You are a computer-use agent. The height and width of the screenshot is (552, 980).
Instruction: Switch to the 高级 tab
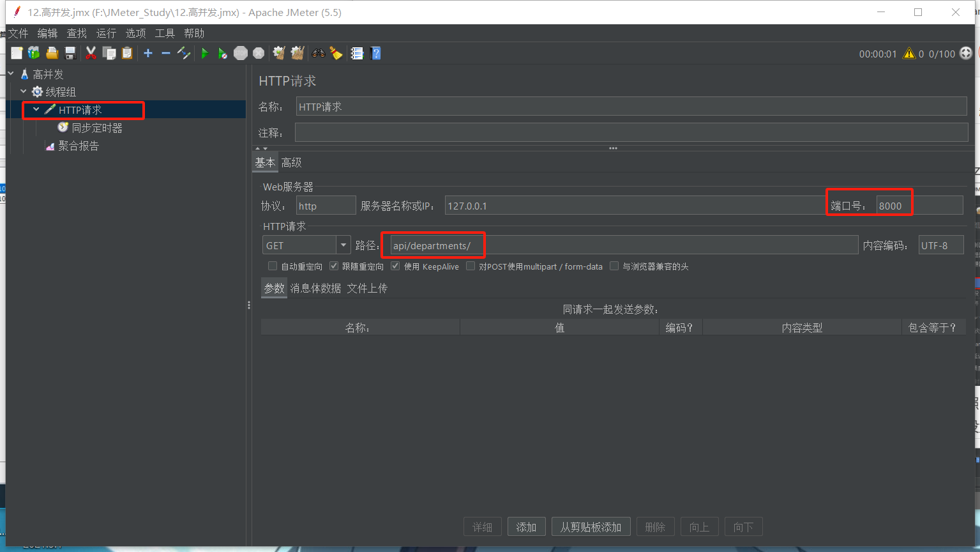292,162
